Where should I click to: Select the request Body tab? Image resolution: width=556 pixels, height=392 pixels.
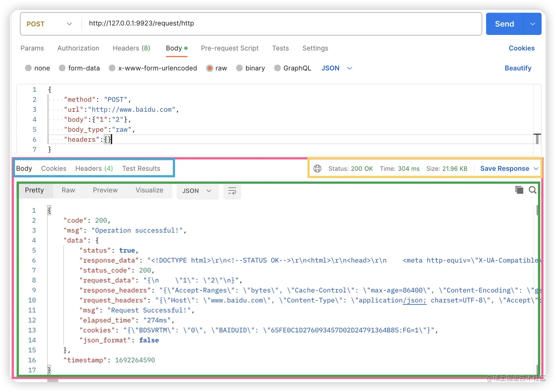point(177,48)
